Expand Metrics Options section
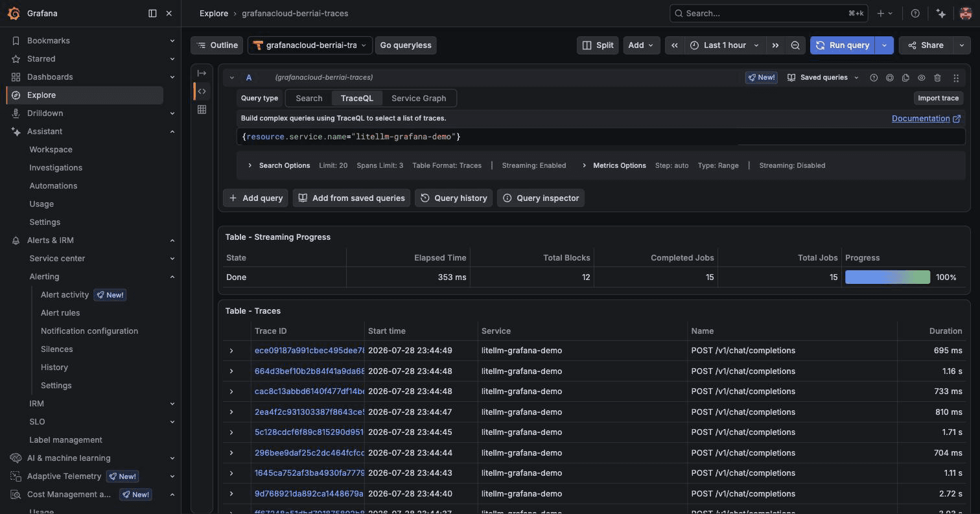 coord(614,165)
